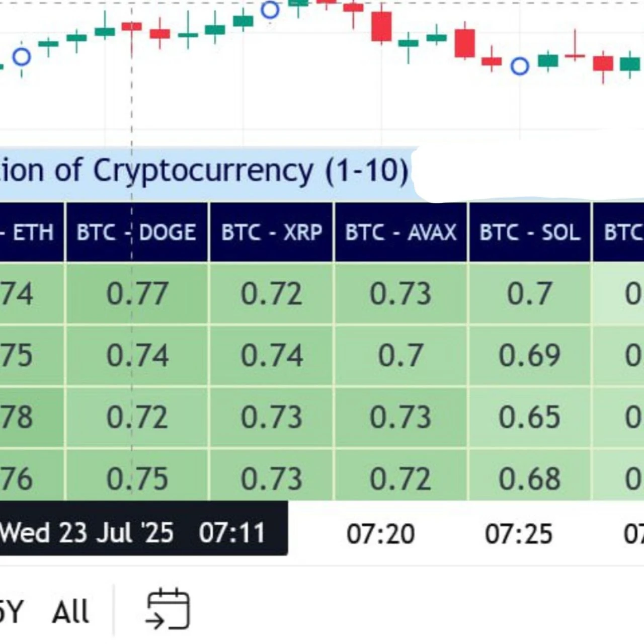Click the 07:25 time axis label
This screenshot has height=644, width=644.
pos(519,534)
